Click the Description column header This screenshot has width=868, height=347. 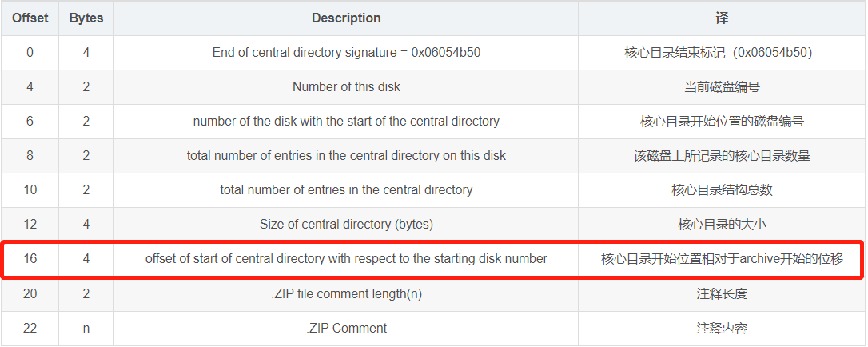coord(346,18)
